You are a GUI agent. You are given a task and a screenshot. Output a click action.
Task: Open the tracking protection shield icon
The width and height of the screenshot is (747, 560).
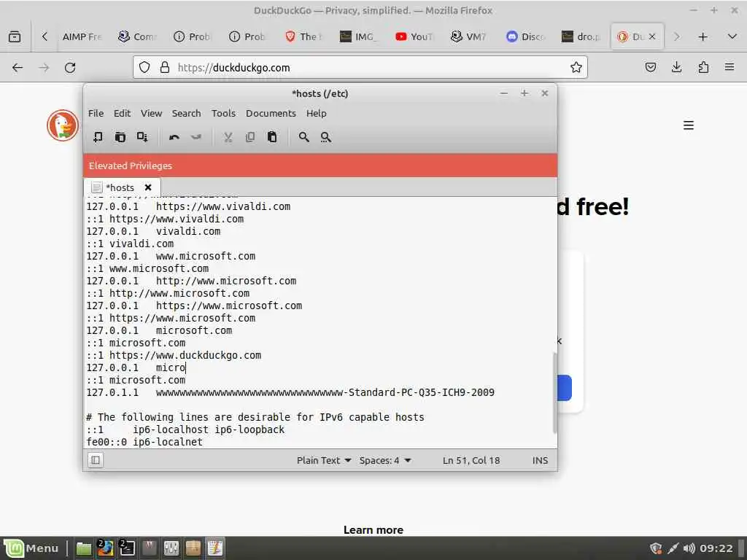(144, 68)
